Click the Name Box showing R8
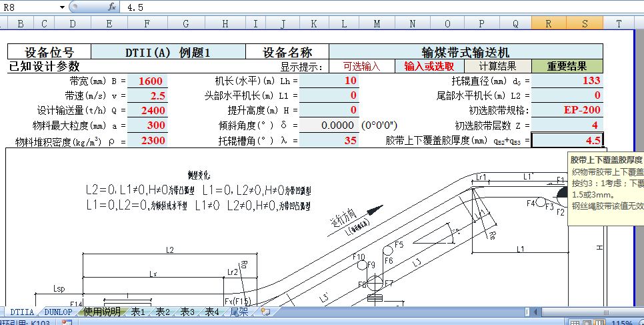 pos(29,7)
